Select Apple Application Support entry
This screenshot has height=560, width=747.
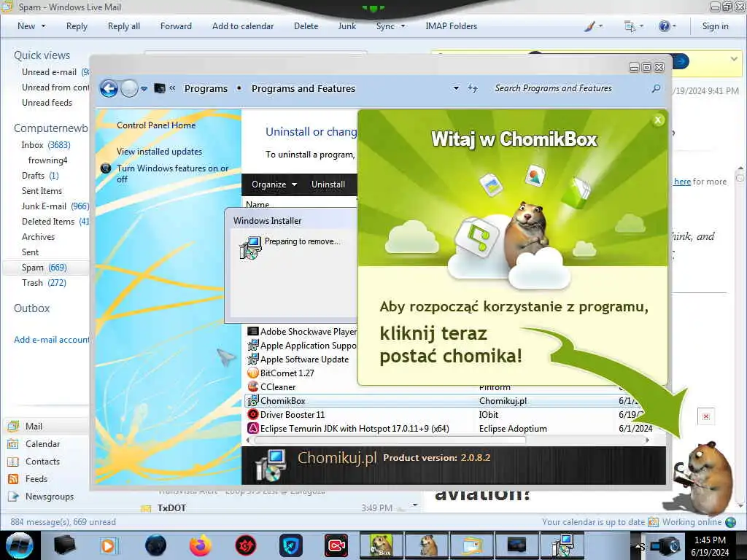301,345
